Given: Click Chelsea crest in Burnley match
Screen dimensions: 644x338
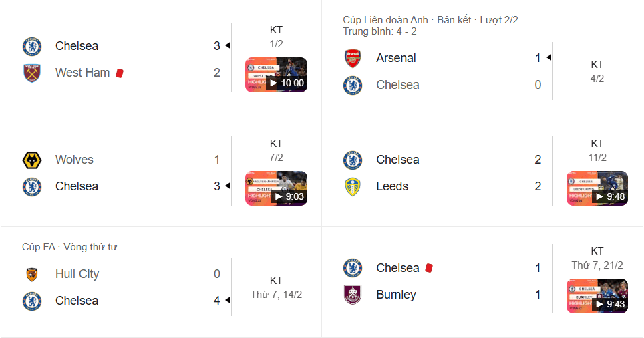Looking at the screenshot, I should [353, 268].
